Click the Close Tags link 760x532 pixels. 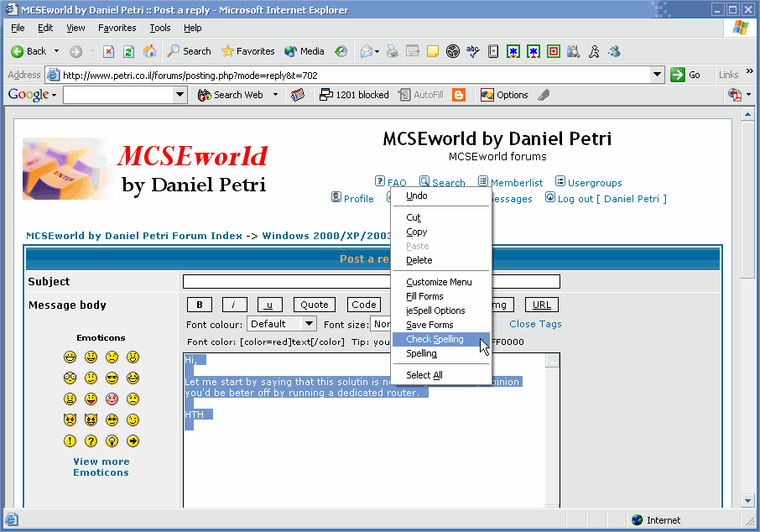pyautogui.click(x=535, y=323)
